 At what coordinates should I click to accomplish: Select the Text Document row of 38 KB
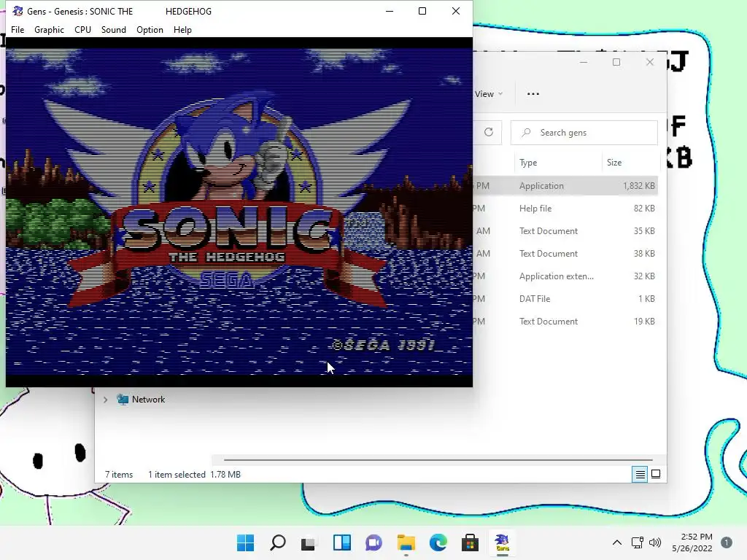[565, 253]
